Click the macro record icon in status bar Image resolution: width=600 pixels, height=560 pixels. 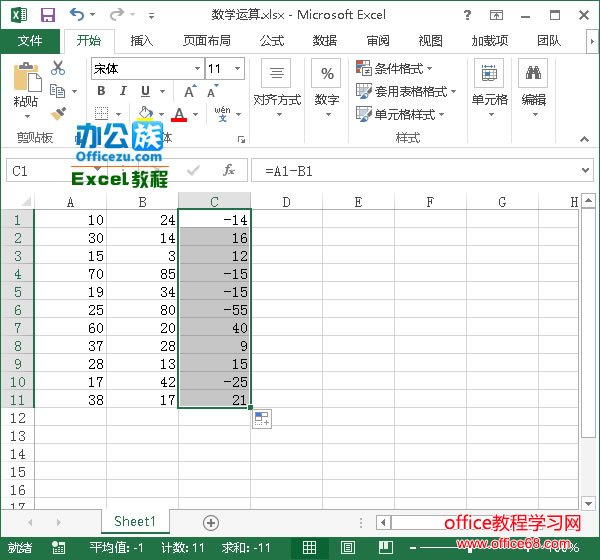click(x=59, y=548)
